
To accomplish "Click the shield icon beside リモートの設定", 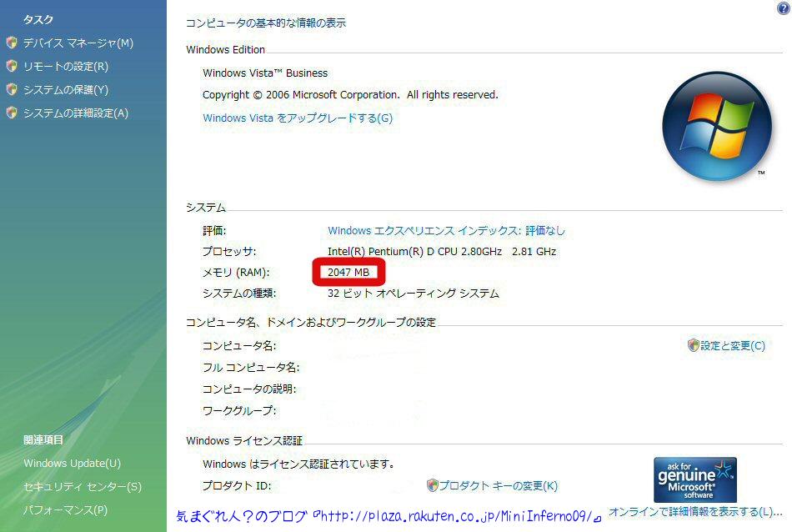I will point(12,66).
